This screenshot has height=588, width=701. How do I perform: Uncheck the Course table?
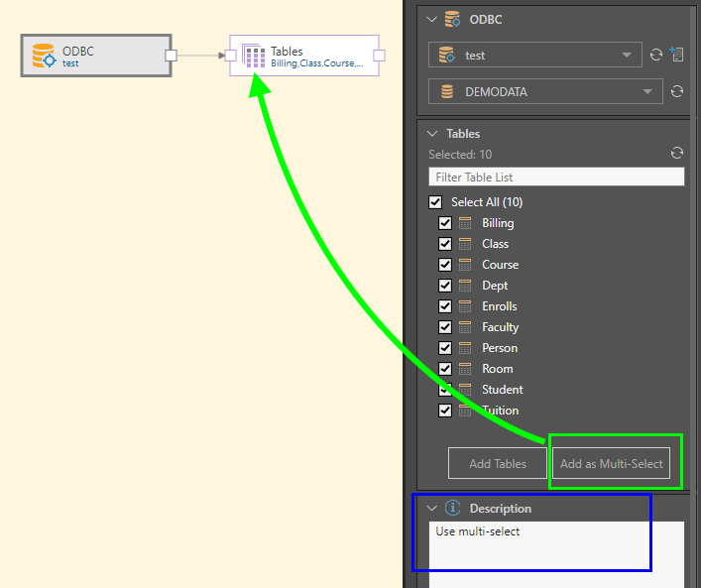445,265
